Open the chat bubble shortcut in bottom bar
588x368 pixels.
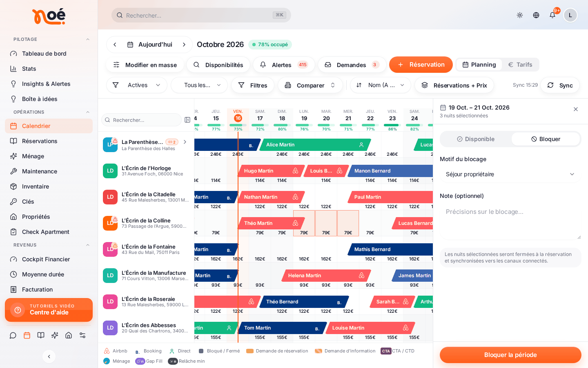[x=13, y=335]
